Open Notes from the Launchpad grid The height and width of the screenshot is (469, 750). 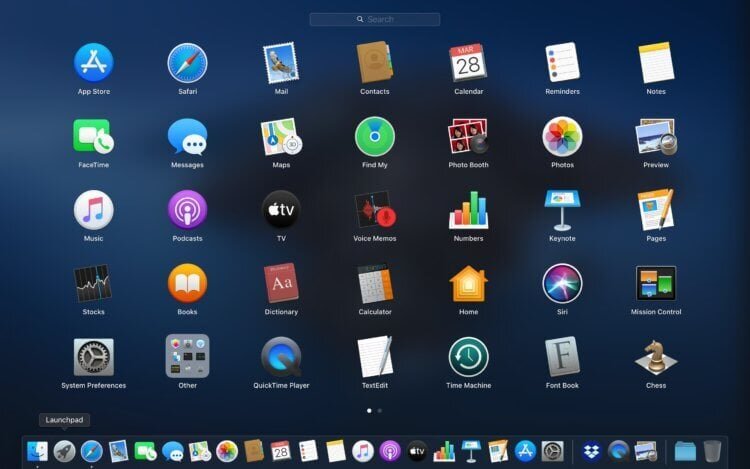click(656, 63)
